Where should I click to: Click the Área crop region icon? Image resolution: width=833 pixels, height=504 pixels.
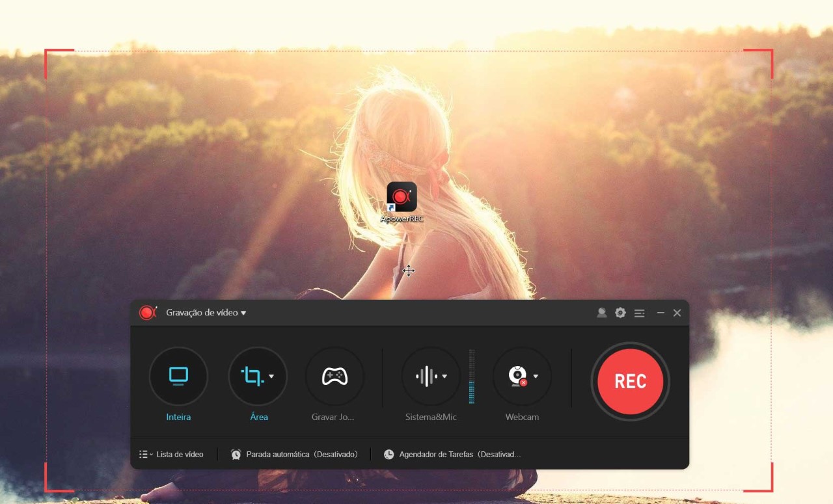coord(252,376)
